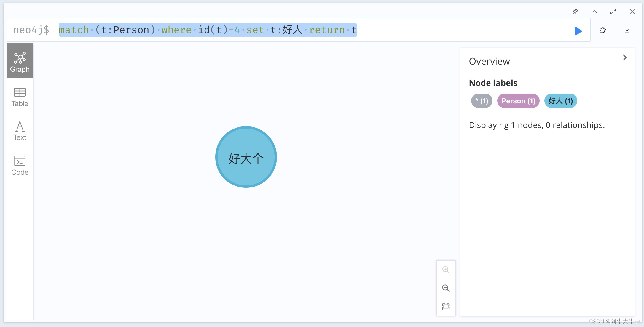Collapse the Overview panel chevron
644x327 pixels.
point(625,57)
